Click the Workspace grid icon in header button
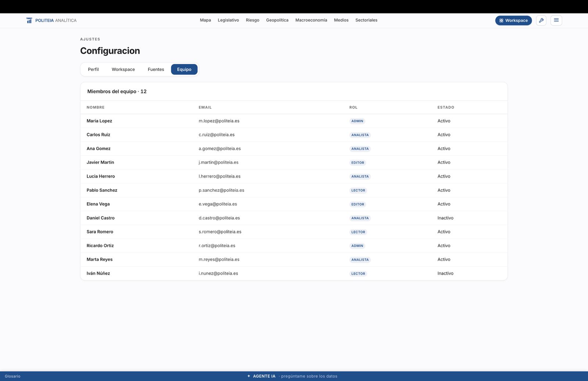 coord(501,21)
